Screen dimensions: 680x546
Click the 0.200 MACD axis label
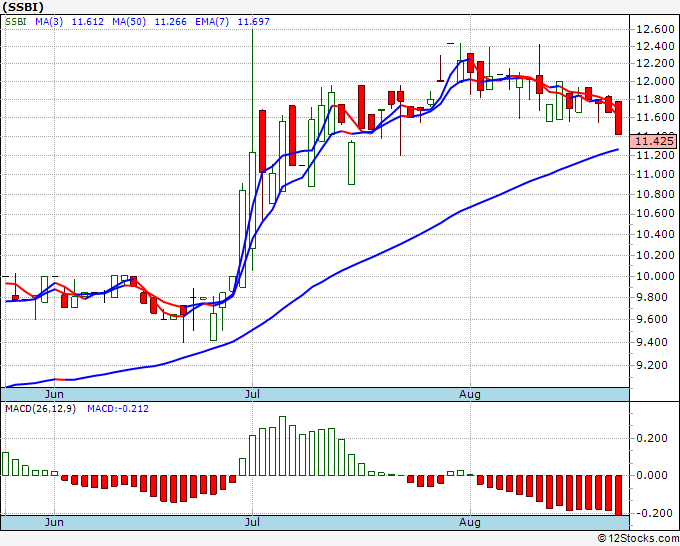point(651,438)
